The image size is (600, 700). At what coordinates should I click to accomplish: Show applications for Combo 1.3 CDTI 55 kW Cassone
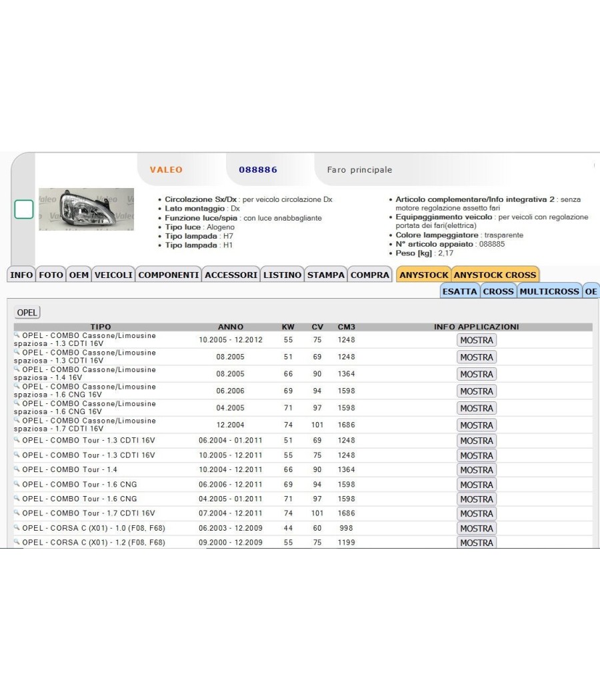(x=477, y=340)
